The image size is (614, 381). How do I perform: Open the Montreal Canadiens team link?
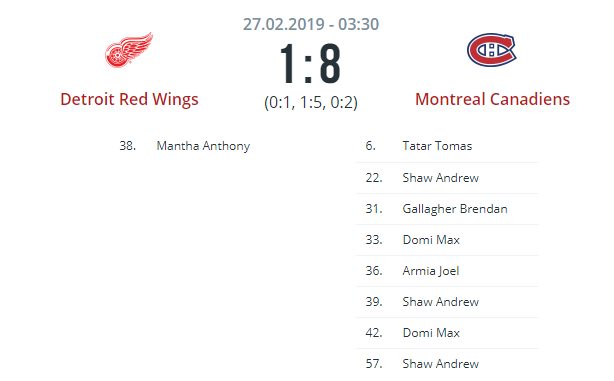pyautogui.click(x=492, y=99)
